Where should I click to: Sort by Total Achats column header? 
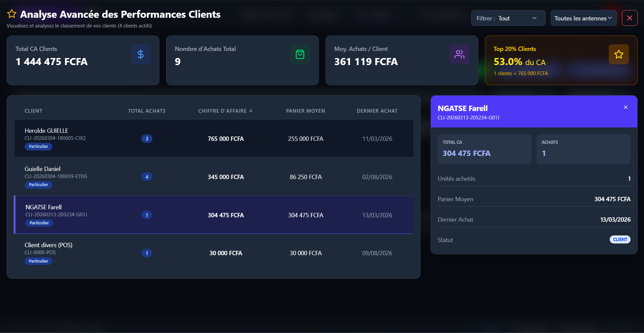coord(147,111)
